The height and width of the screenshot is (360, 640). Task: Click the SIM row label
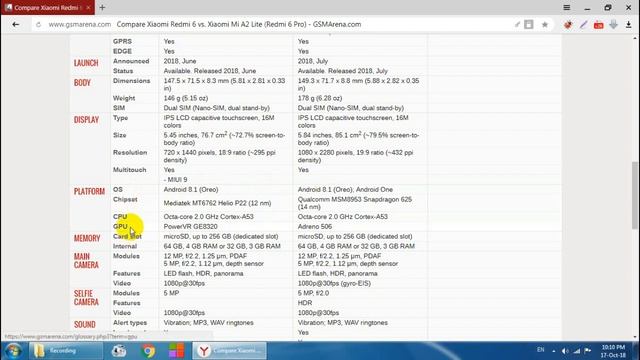click(119, 108)
